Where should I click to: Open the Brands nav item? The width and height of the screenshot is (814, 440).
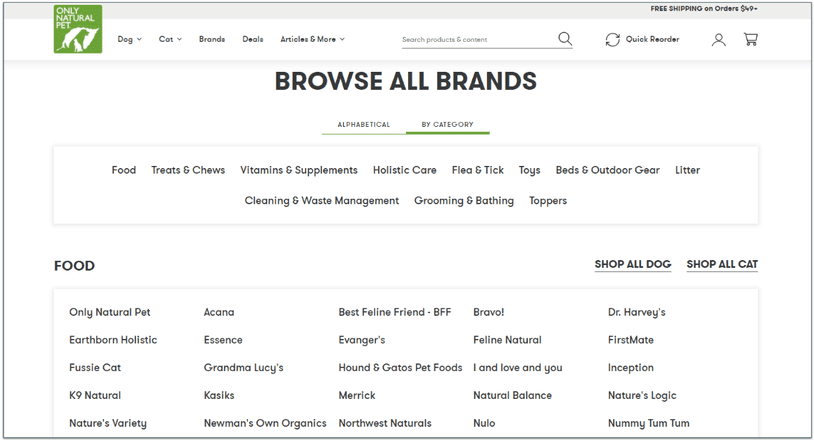(212, 39)
